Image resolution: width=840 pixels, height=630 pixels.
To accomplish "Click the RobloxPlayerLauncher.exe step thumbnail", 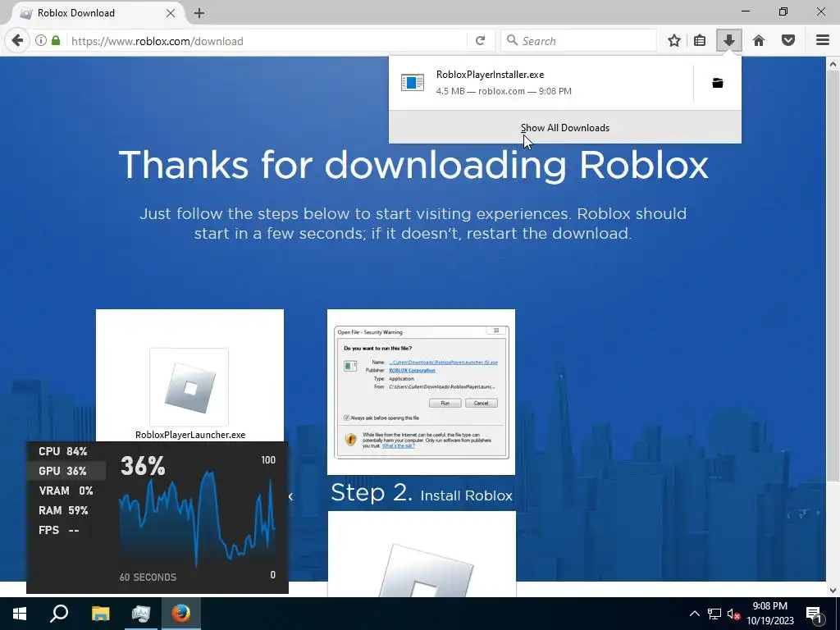I will (x=189, y=376).
